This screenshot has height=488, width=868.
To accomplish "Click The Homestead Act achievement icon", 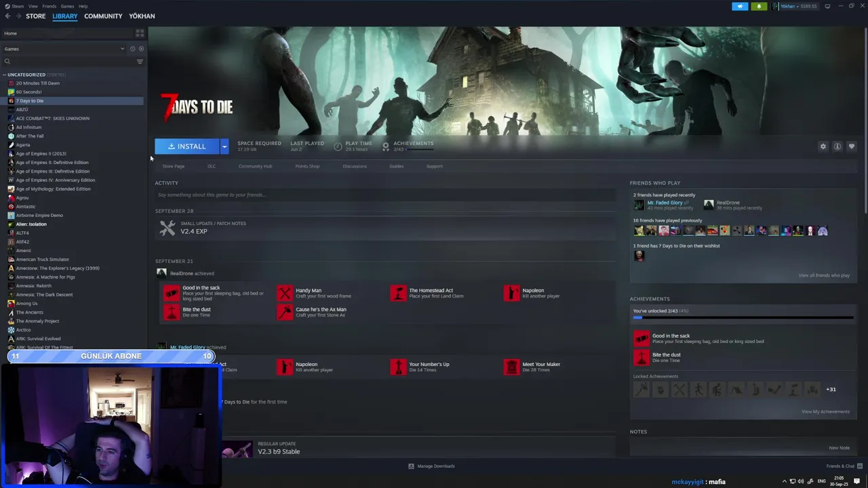I will [x=398, y=293].
